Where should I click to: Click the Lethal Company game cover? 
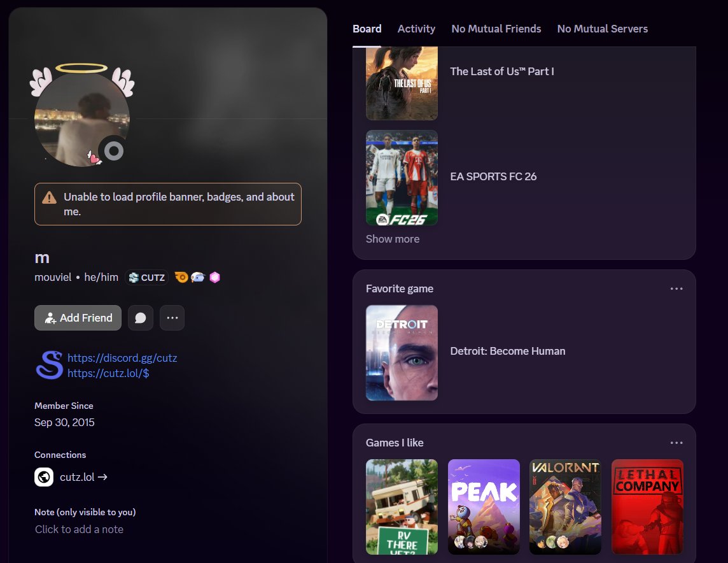pos(648,507)
